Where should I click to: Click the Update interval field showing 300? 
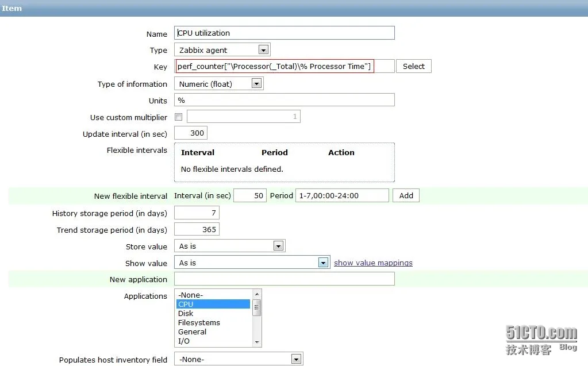[x=191, y=133]
